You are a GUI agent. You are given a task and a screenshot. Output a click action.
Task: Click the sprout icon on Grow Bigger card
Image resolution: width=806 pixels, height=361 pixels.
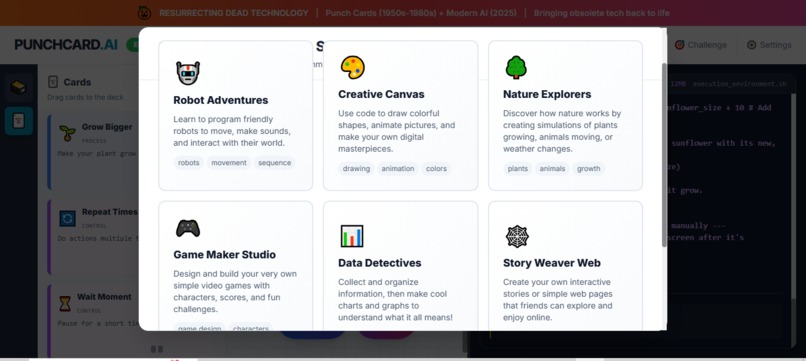coord(67,133)
